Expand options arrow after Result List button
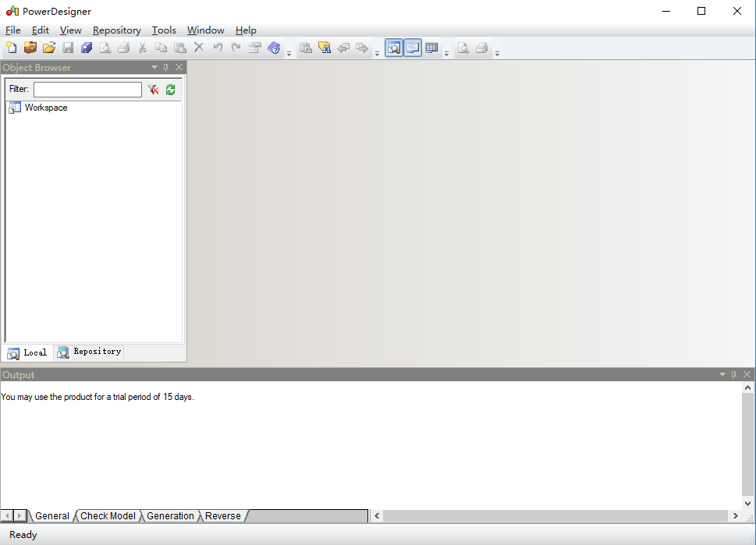The height and width of the screenshot is (545, 756). click(446, 53)
